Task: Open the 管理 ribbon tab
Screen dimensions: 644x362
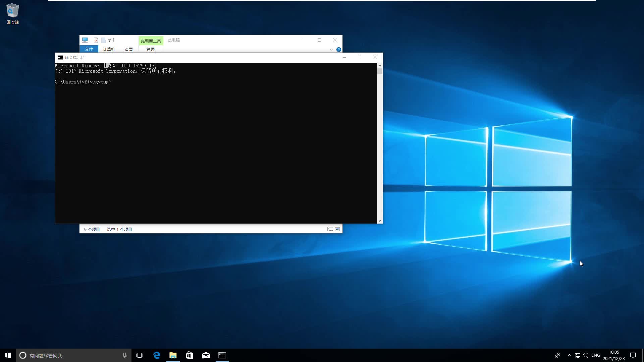Action: pyautogui.click(x=151, y=49)
